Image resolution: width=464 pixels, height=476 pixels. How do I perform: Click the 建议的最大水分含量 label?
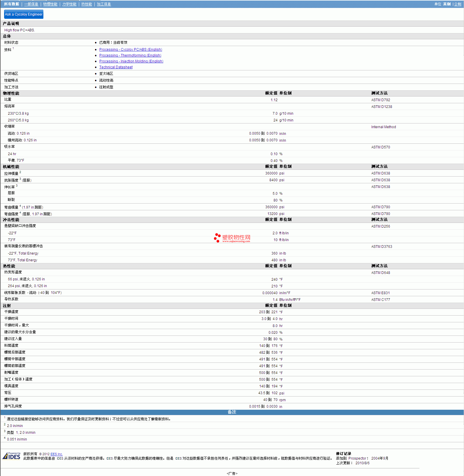[20, 332]
